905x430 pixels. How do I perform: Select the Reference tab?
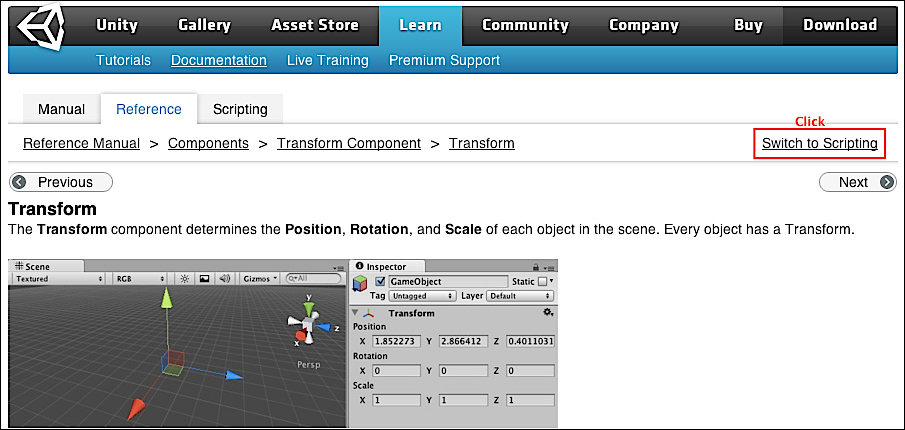tap(149, 109)
